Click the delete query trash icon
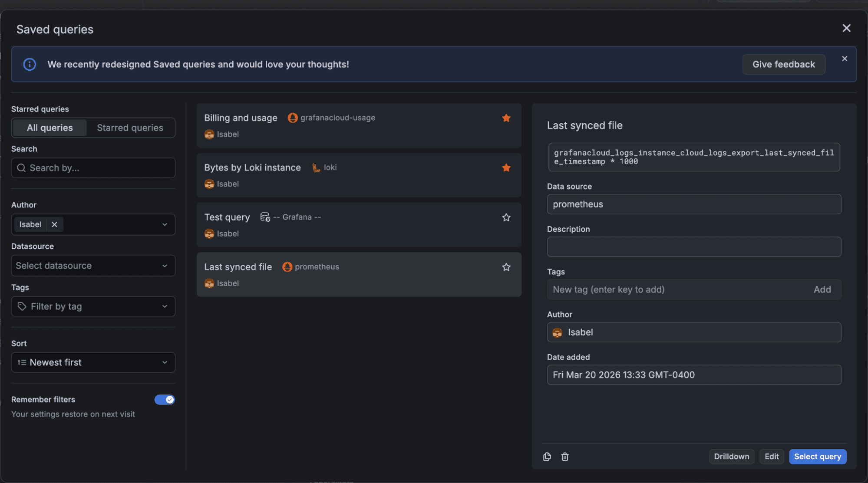This screenshot has width=868, height=483. click(565, 457)
